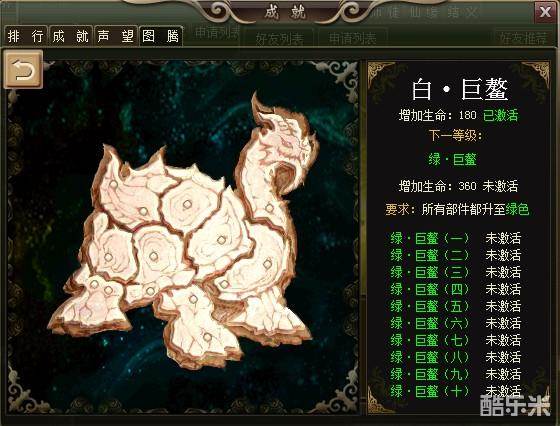Image resolution: width=560 pixels, height=426 pixels.
Task: Switch to the 成就 tab
Action: (x=70, y=36)
